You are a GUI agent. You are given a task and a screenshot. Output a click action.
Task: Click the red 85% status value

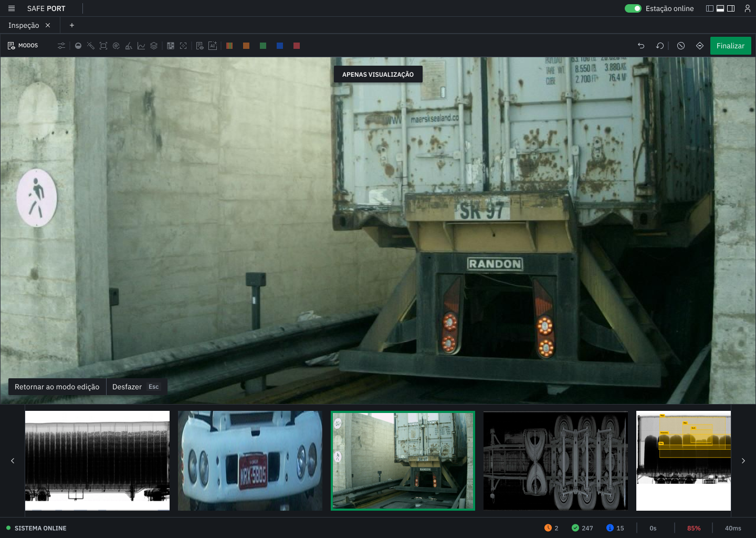click(x=694, y=528)
